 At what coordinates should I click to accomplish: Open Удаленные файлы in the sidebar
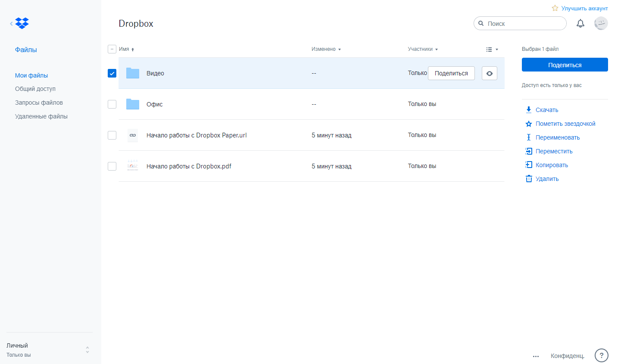coord(41,116)
